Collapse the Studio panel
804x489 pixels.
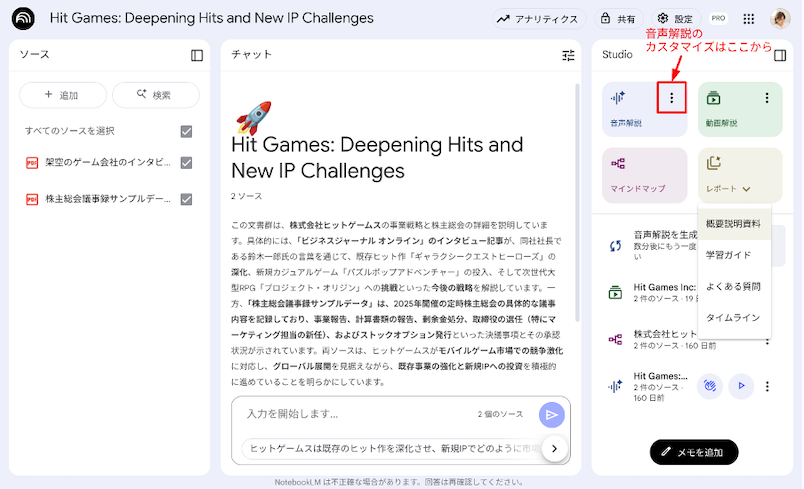pos(780,55)
